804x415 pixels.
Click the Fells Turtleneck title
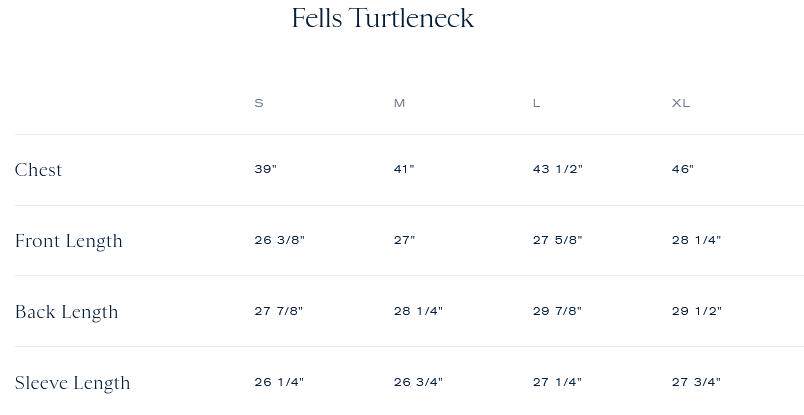pyautogui.click(x=382, y=18)
